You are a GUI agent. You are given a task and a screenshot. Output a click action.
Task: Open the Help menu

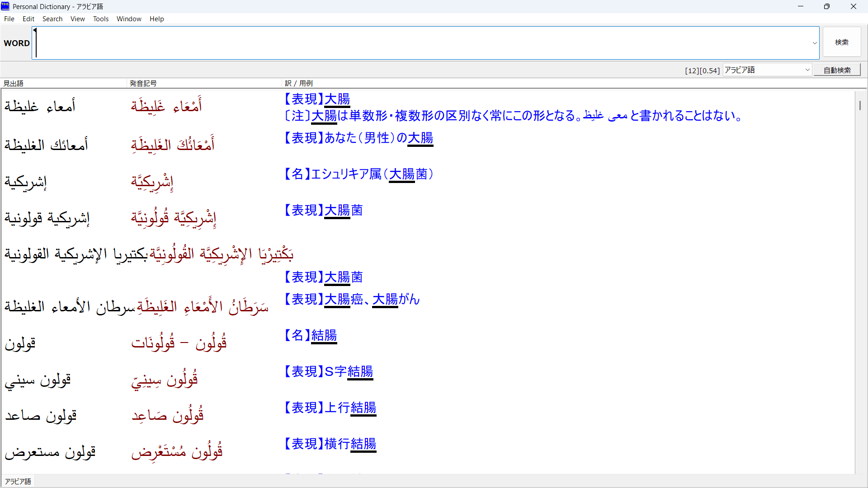tap(156, 19)
